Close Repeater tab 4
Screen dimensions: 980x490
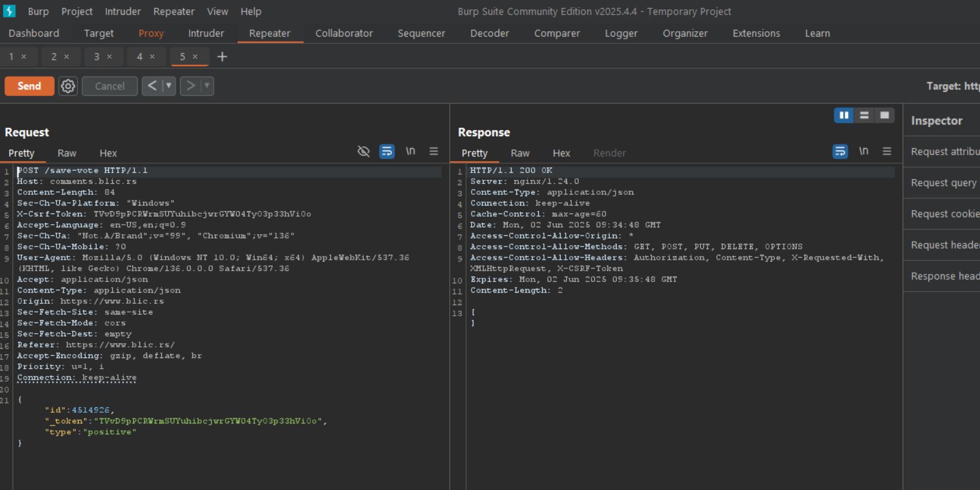152,57
